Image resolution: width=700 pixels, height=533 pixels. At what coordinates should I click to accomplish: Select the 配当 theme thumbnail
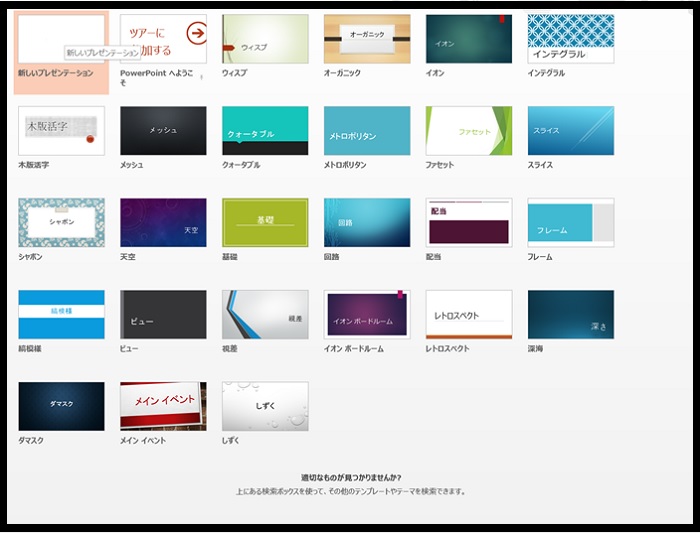[x=468, y=222]
